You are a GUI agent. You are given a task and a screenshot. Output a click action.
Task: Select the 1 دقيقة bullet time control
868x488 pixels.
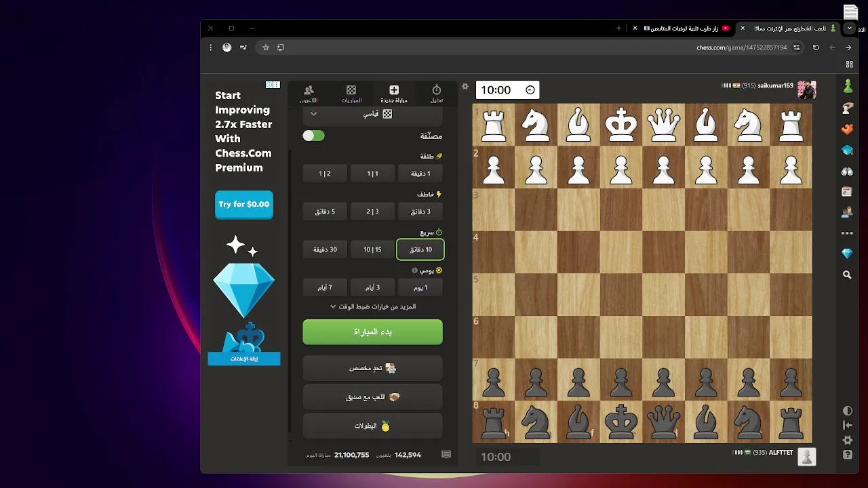[420, 174]
